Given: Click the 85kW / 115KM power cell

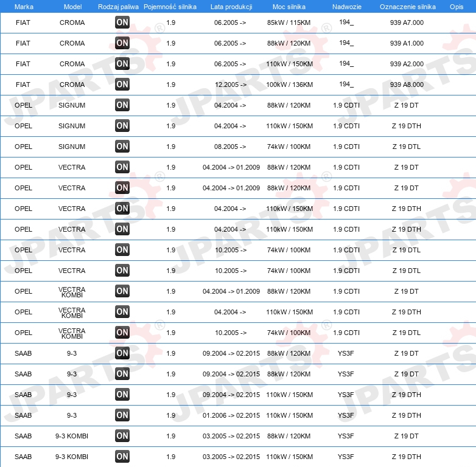Looking at the screenshot, I should tap(289, 22).
